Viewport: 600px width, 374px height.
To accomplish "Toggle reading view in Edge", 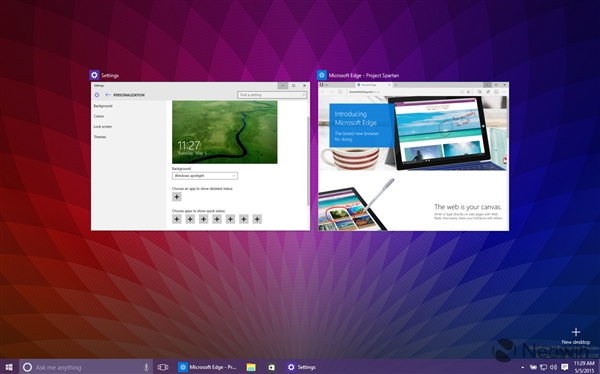I will point(462,92).
